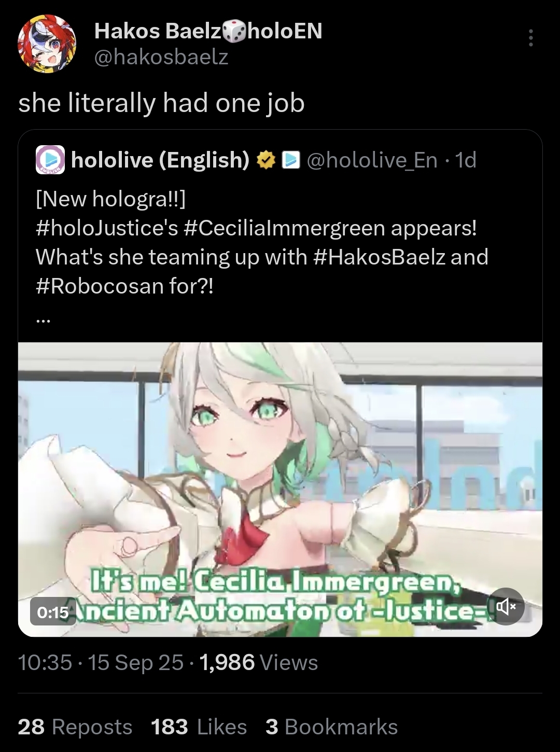560x752 pixels.
Task: Unmute the video with speaker icon
Action: (507, 606)
